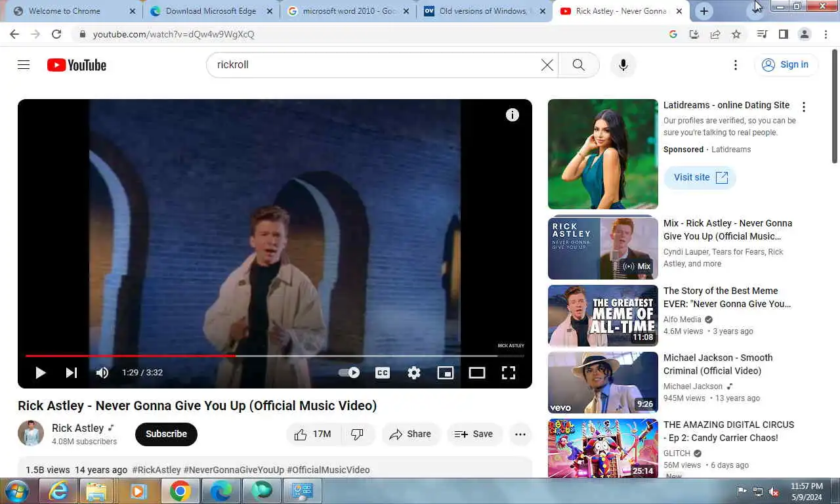Switch to Download Microsoft Edge tab
840x504 pixels.
[211, 11]
